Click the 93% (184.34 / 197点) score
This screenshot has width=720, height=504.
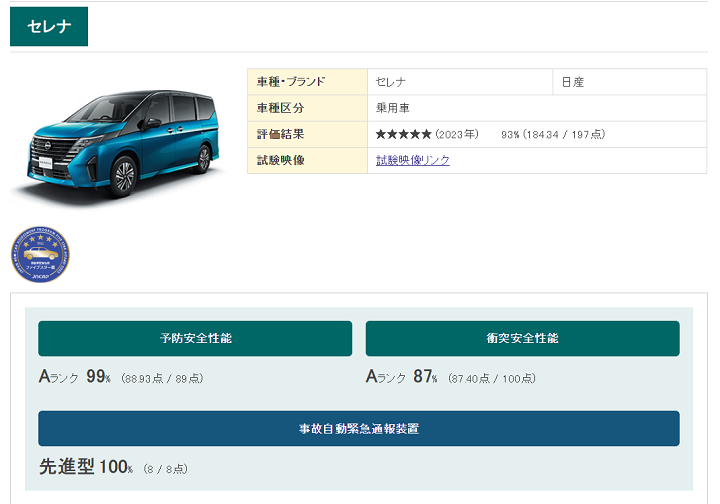pos(553,134)
